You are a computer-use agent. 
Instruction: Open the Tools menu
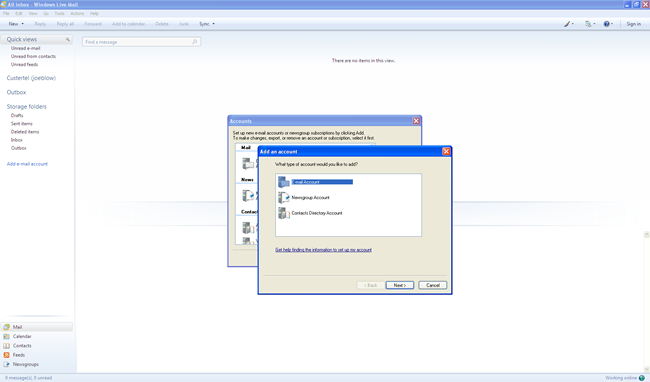pyautogui.click(x=59, y=14)
